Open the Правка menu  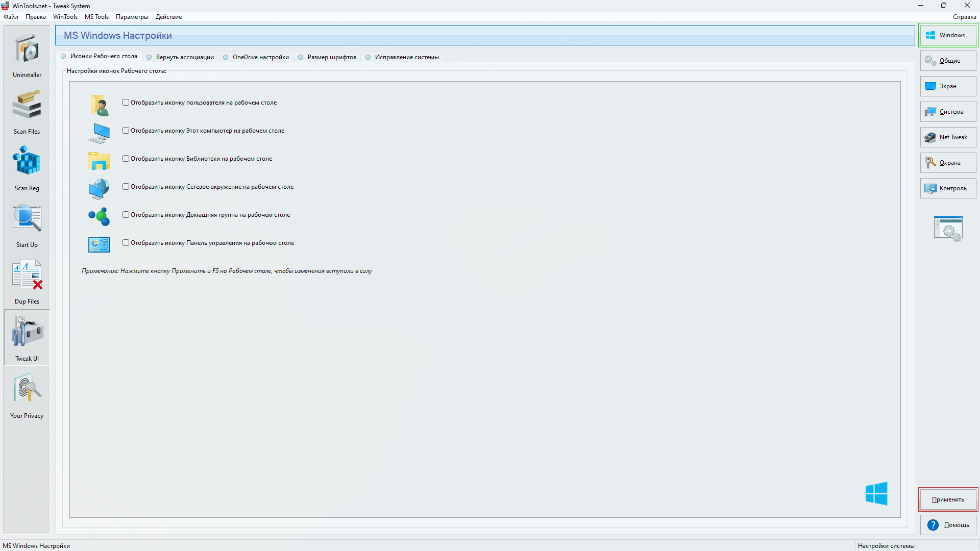click(36, 17)
